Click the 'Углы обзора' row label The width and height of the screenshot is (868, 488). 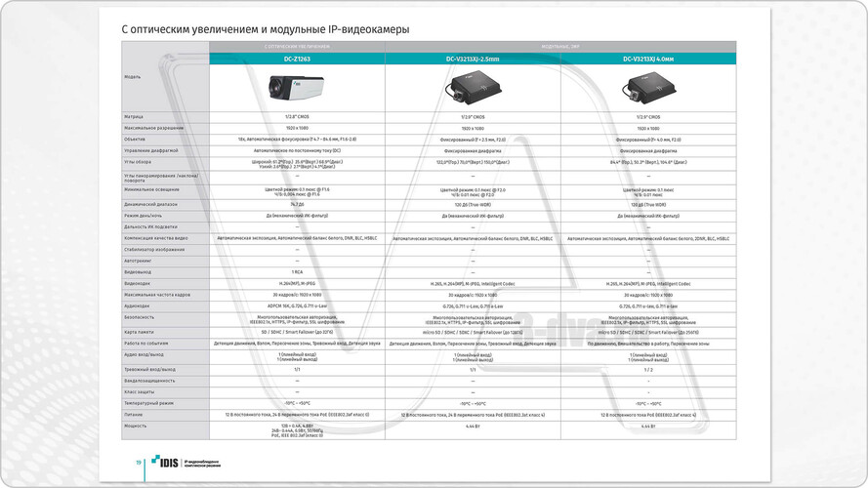point(138,162)
